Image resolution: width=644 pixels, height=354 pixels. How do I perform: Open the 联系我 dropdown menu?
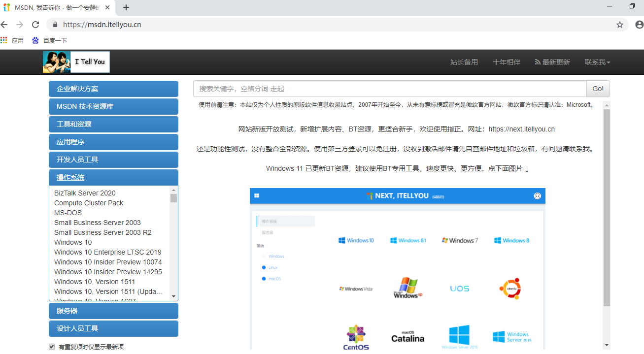597,62
